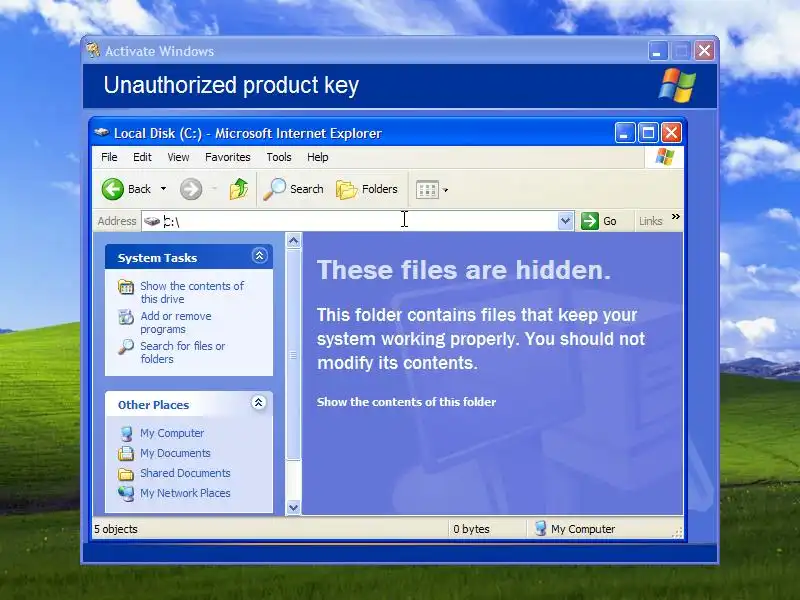The image size is (800, 600).
Task: Click the My Computer status bar zone
Action: point(575,529)
